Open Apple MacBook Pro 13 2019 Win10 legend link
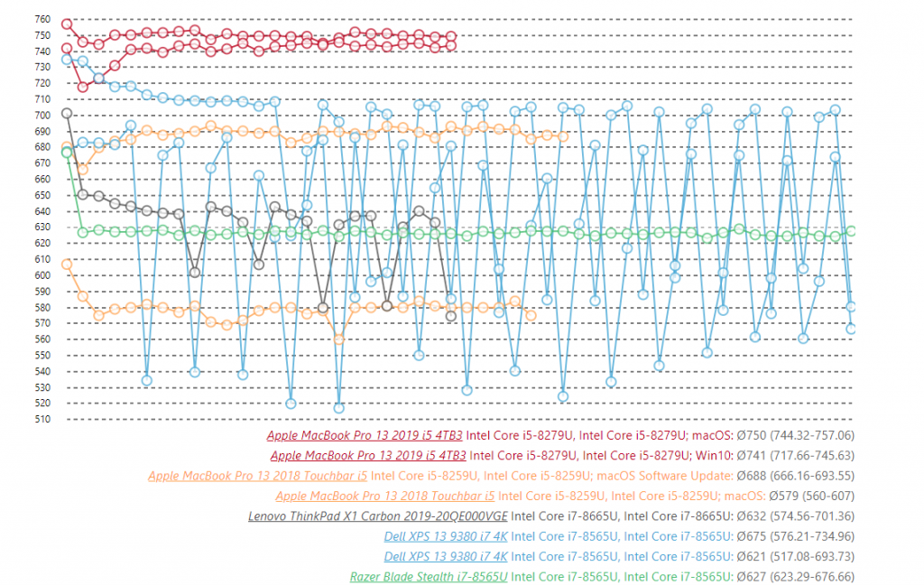 point(368,456)
